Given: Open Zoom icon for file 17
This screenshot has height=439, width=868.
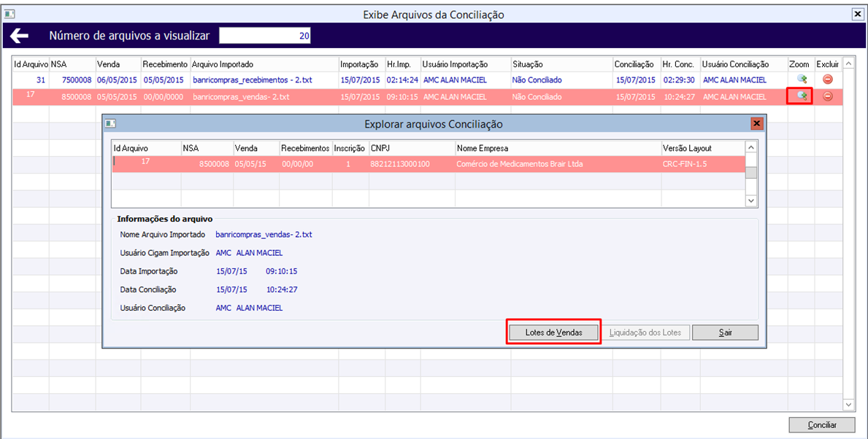Looking at the screenshot, I should click(x=800, y=96).
